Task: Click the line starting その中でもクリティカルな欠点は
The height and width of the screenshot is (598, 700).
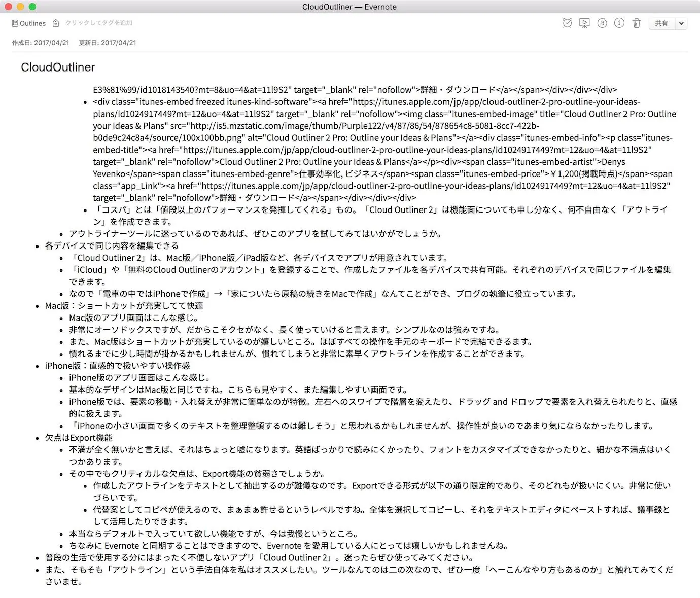Action: [x=197, y=474]
